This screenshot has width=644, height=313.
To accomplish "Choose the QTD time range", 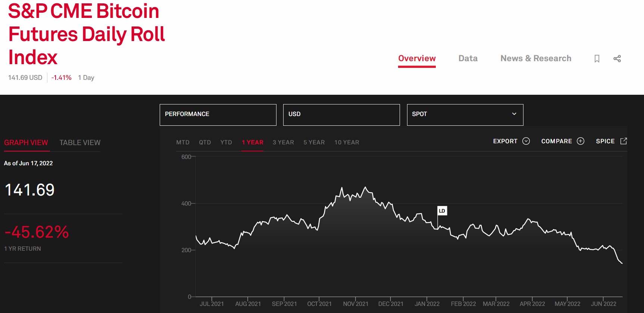I will tap(205, 143).
